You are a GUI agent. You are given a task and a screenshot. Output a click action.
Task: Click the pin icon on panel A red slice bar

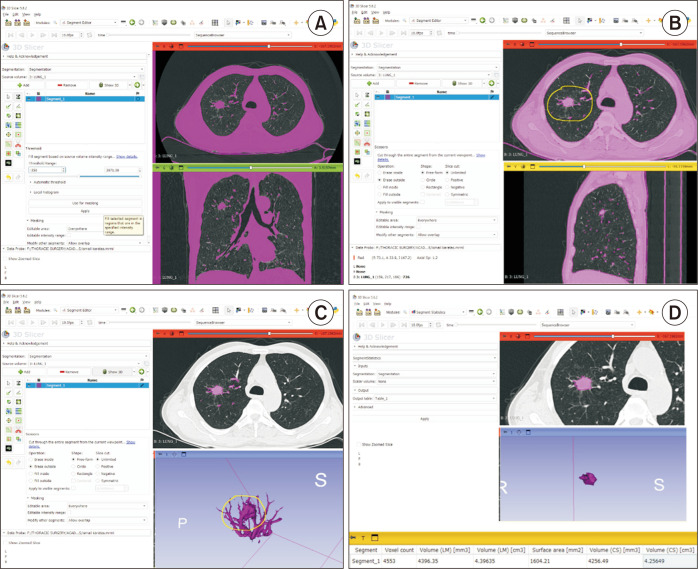[159, 46]
